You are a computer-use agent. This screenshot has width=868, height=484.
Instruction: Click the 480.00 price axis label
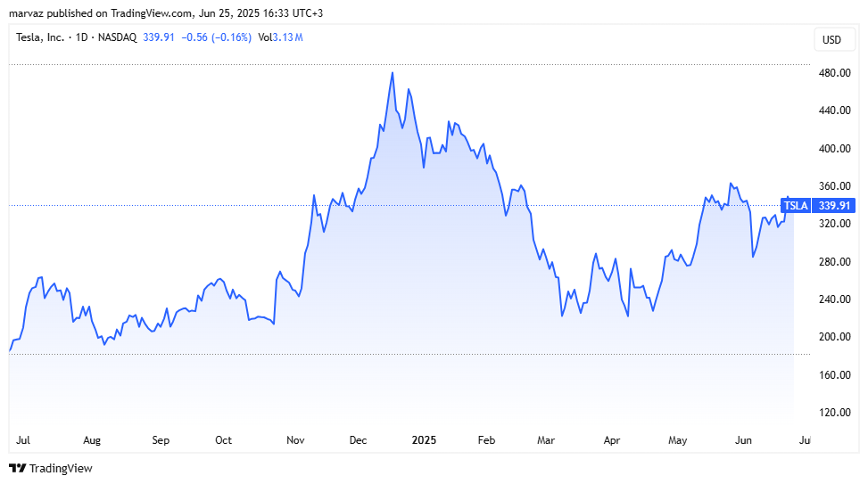point(835,73)
